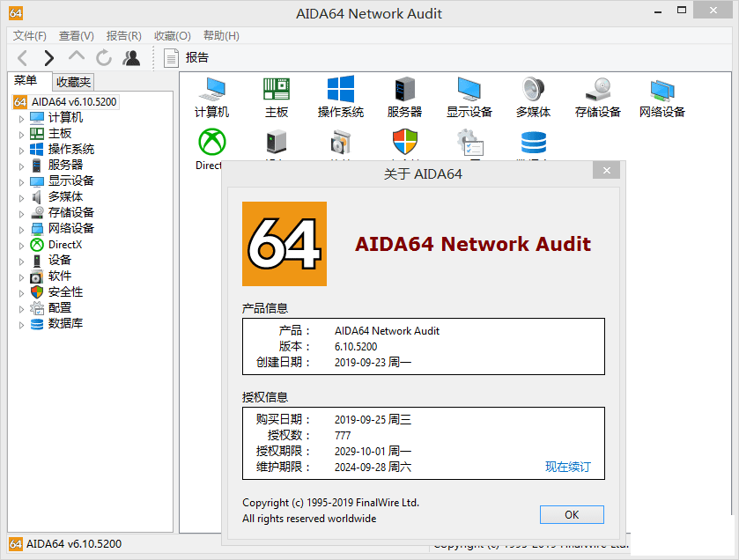The image size is (739, 560).
Task: Close the 关于 AIDA64 dialog
Action: click(x=606, y=171)
